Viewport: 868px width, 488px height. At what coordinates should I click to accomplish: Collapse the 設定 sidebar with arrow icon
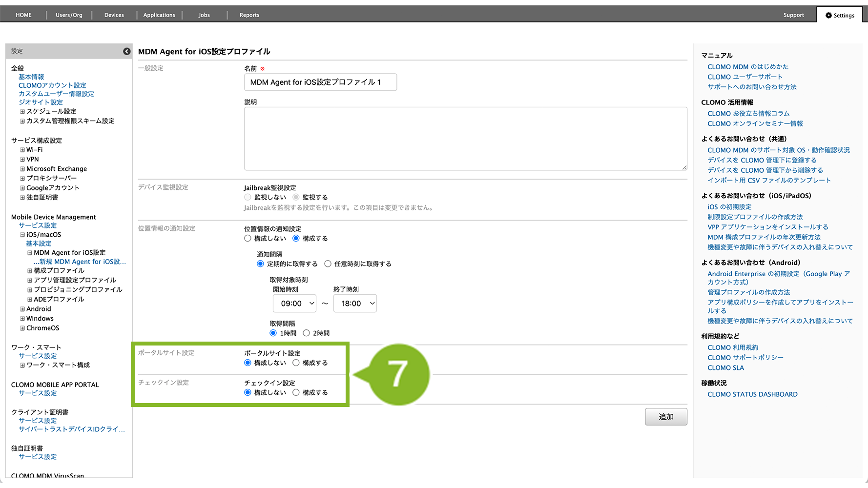point(126,51)
